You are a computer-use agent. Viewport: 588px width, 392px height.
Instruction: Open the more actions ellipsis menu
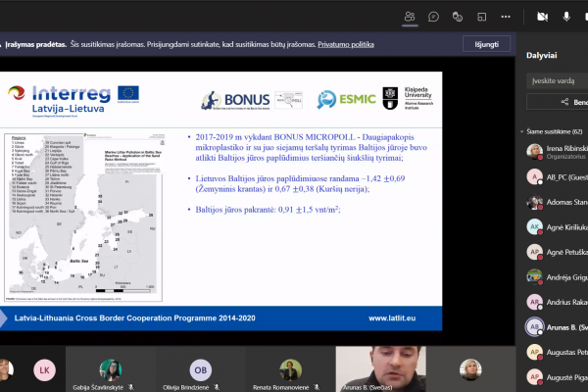(506, 17)
